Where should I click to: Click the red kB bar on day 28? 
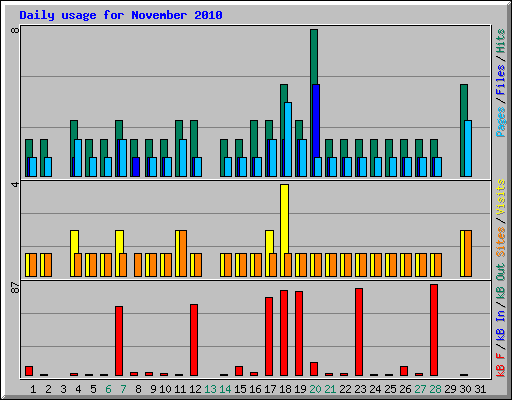[x=434, y=330]
